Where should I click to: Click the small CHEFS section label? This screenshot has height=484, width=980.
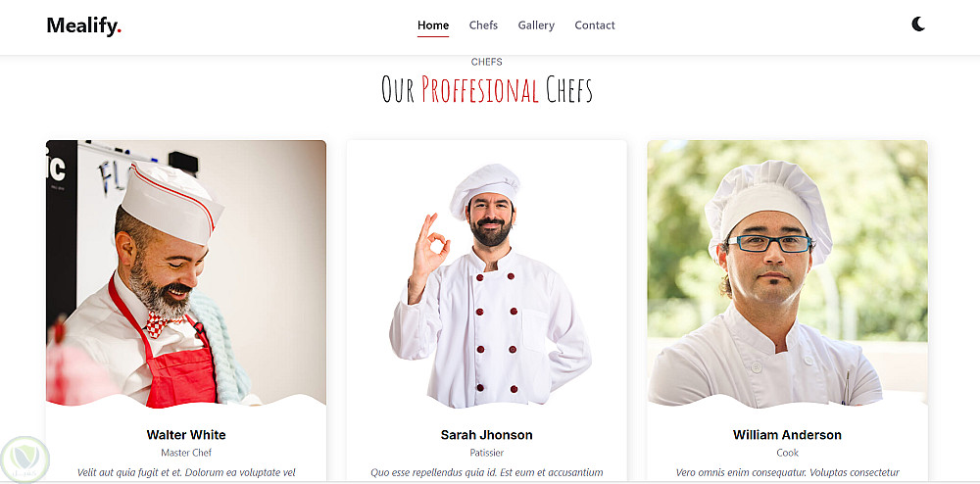coord(487,62)
